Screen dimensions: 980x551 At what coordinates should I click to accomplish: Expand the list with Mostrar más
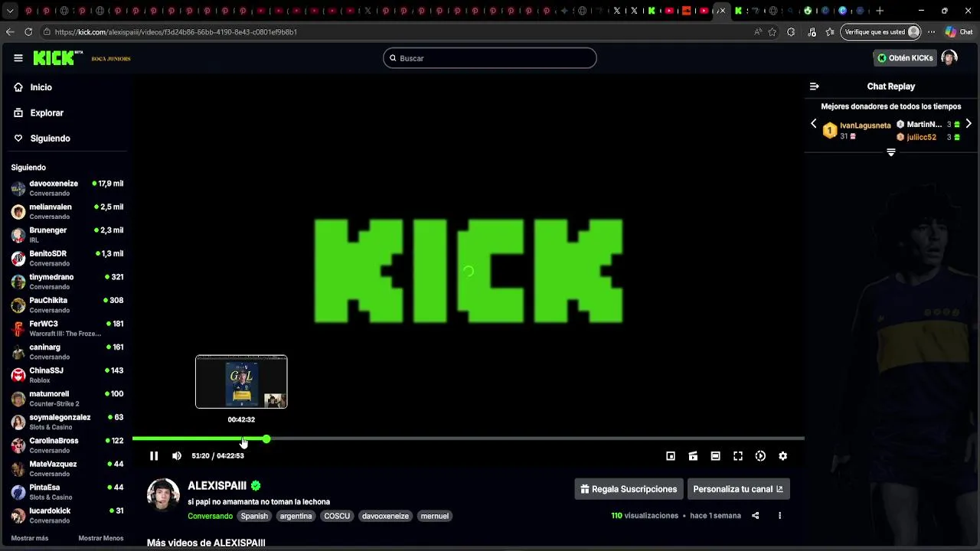click(30, 538)
